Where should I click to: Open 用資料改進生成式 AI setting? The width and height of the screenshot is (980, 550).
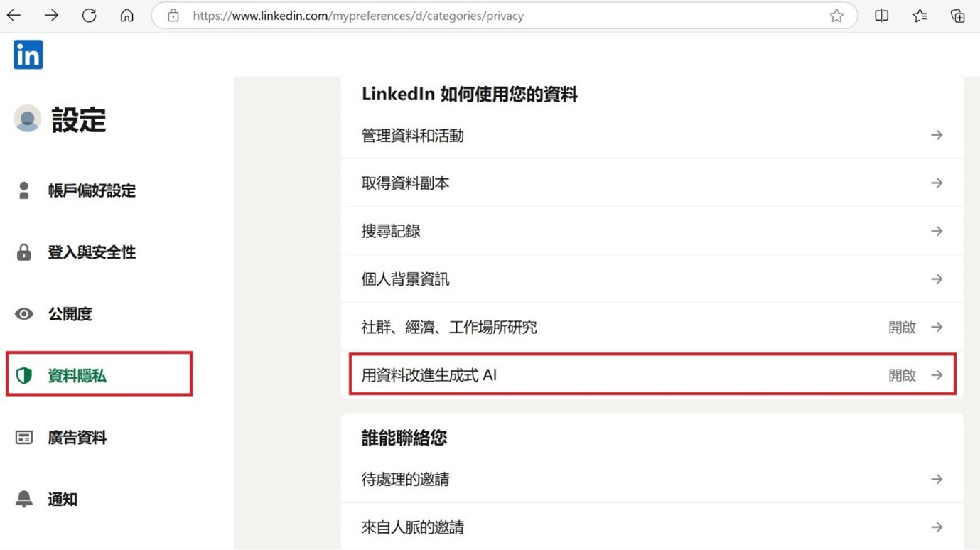652,374
